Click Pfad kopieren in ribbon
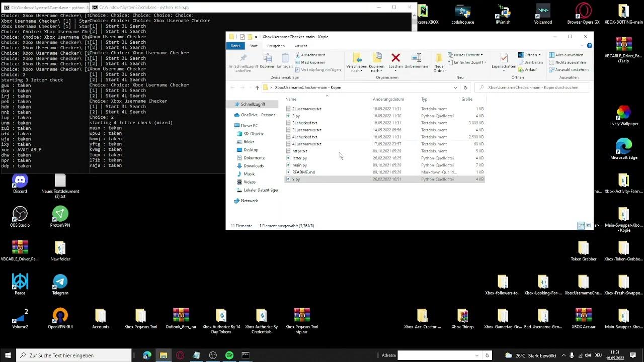644x362 pixels. (x=310, y=62)
